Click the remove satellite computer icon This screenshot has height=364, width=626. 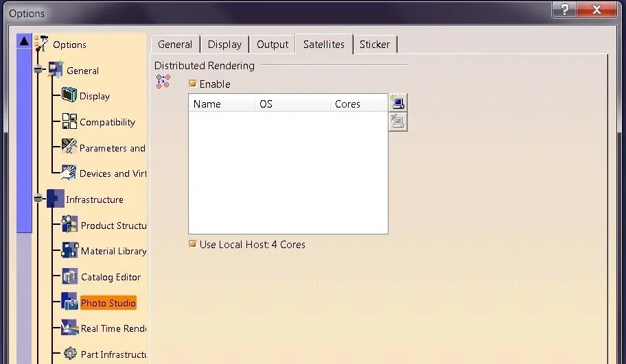(397, 122)
